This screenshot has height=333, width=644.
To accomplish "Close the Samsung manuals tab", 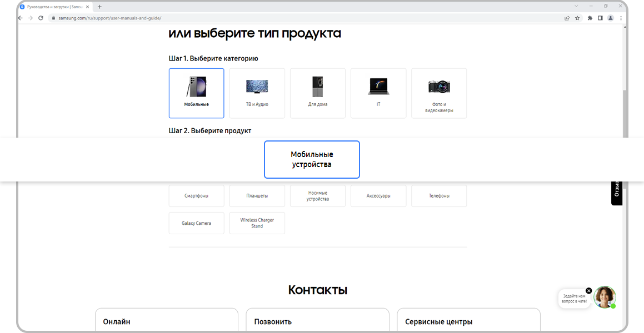I will [87, 7].
